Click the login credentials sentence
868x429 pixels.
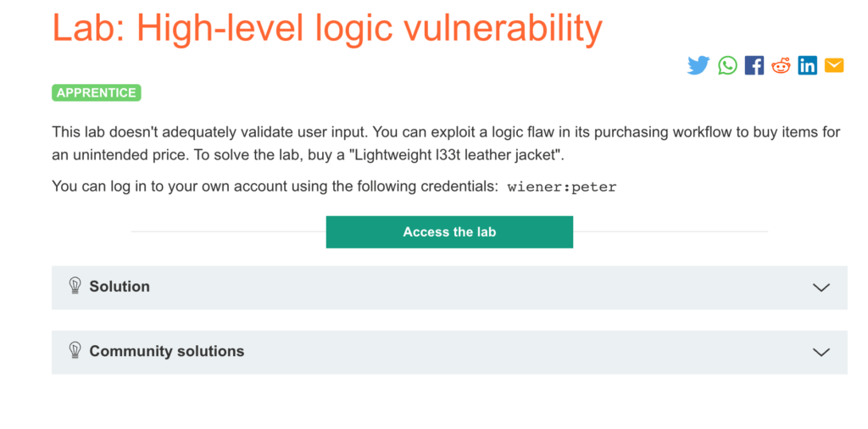point(334,187)
